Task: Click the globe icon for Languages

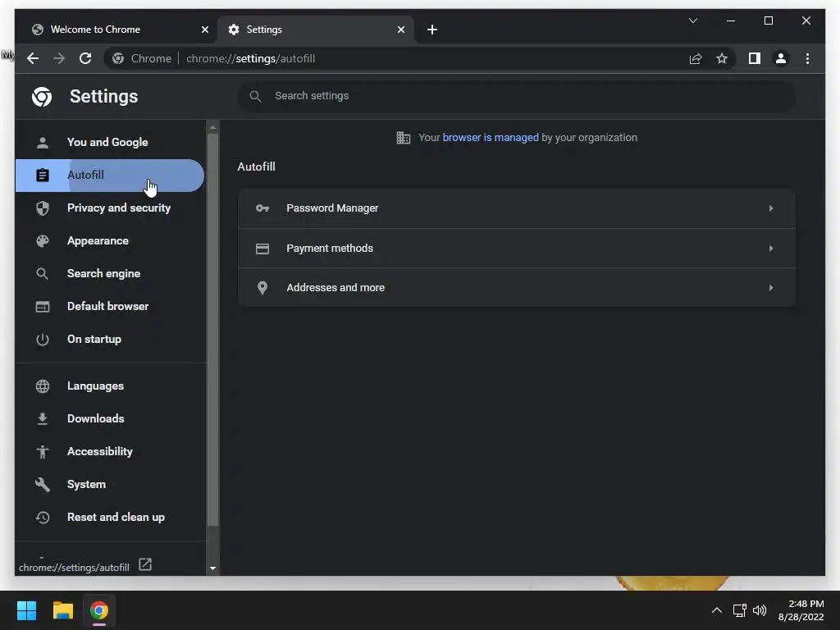Action: tap(43, 386)
